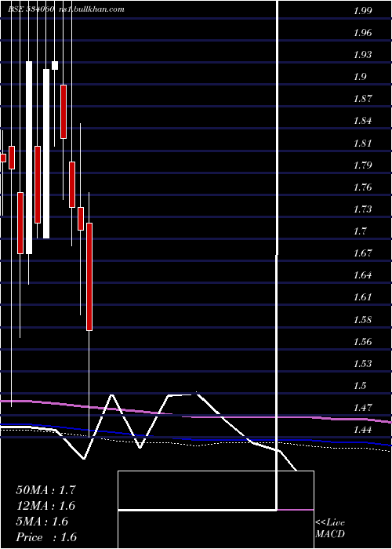Image resolution: width=392 pixels, height=549 pixels.
Task: Click the 1.96 price axis label
Action: [362, 33]
